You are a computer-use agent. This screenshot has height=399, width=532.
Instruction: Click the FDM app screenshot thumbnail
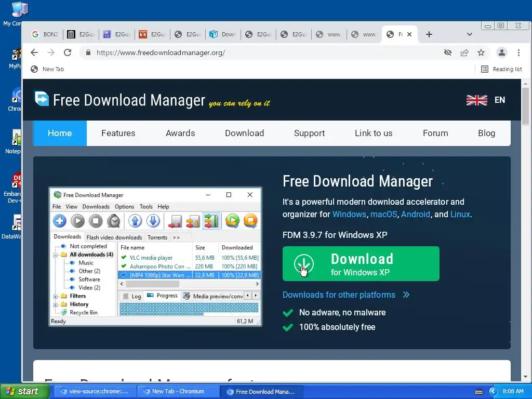point(155,257)
